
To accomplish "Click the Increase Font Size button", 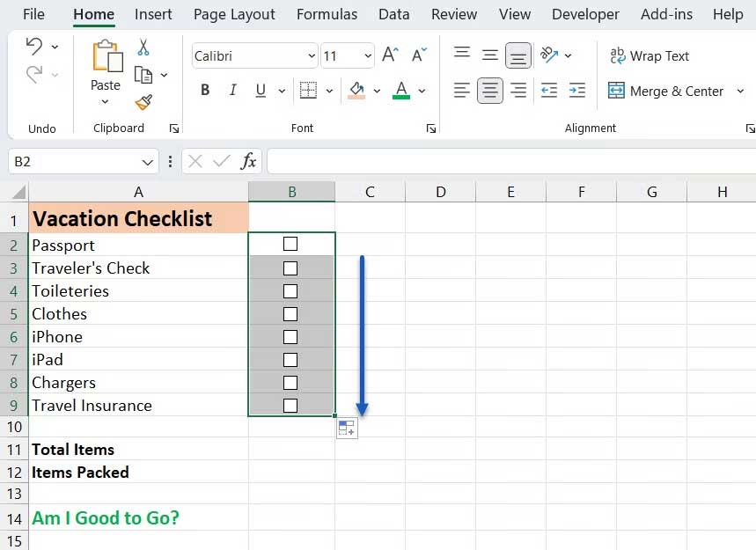I will (x=389, y=54).
